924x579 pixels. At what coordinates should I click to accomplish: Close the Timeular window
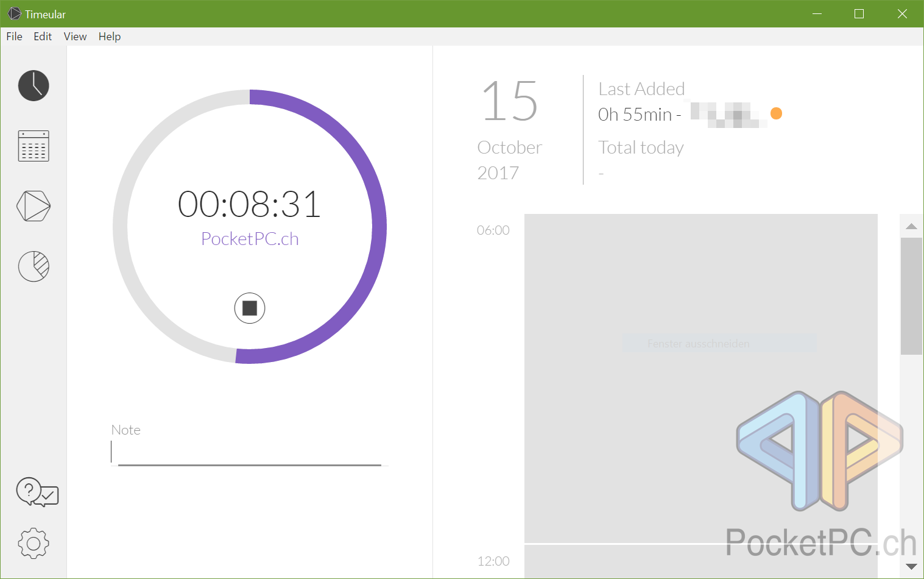tap(902, 13)
